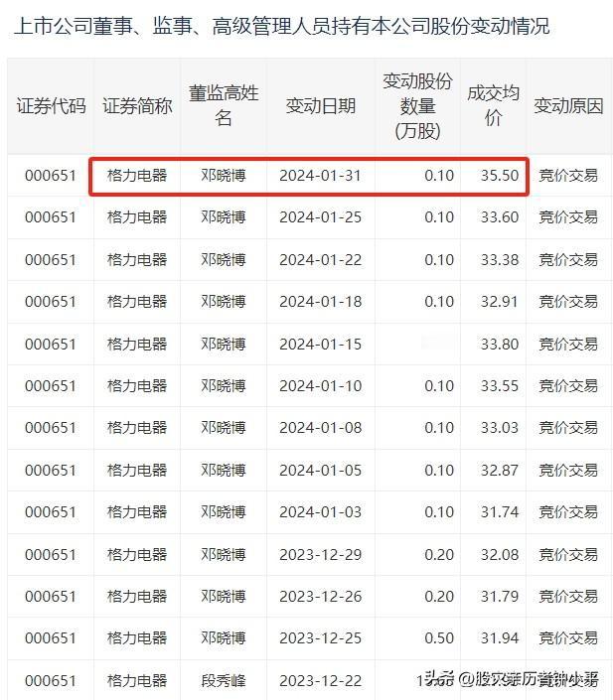Click the average price 31.94
The height and width of the screenshot is (700, 613).
[500, 638]
